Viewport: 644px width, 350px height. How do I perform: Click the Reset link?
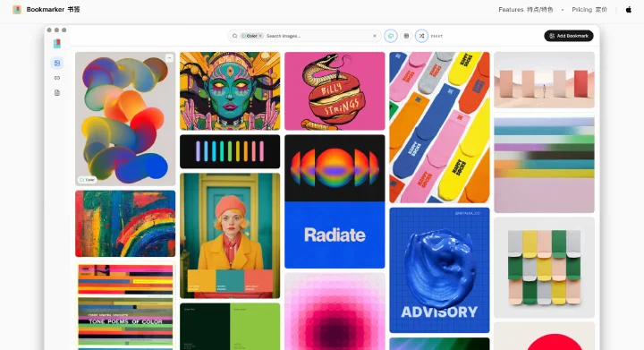pyautogui.click(x=436, y=36)
